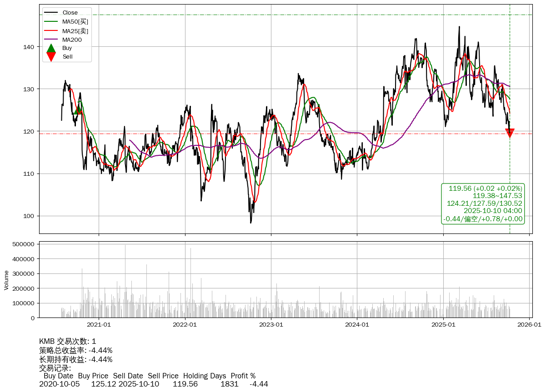Click the green Buy triangle in the legend
This screenshot has height=392, width=546.
click(x=51, y=48)
